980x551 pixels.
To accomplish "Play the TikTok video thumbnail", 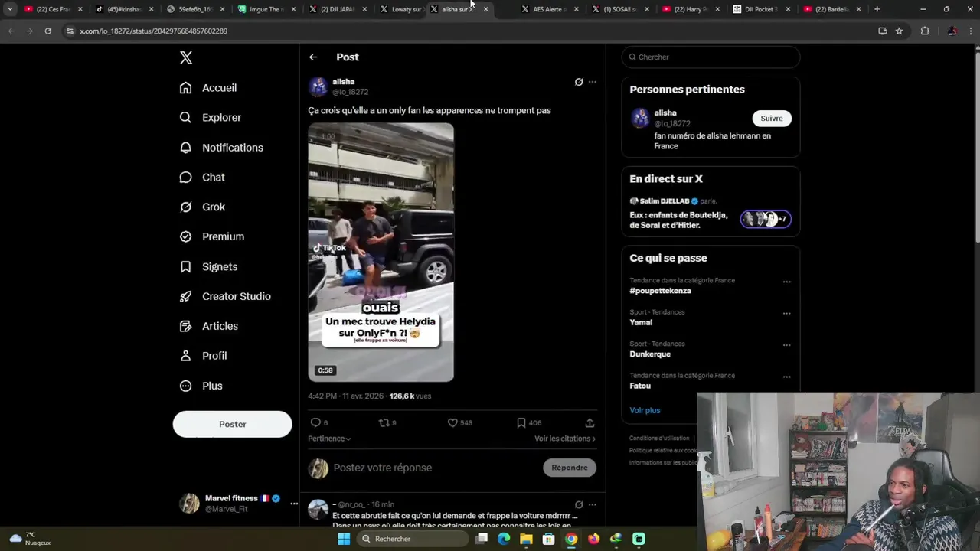I will [381, 253].
